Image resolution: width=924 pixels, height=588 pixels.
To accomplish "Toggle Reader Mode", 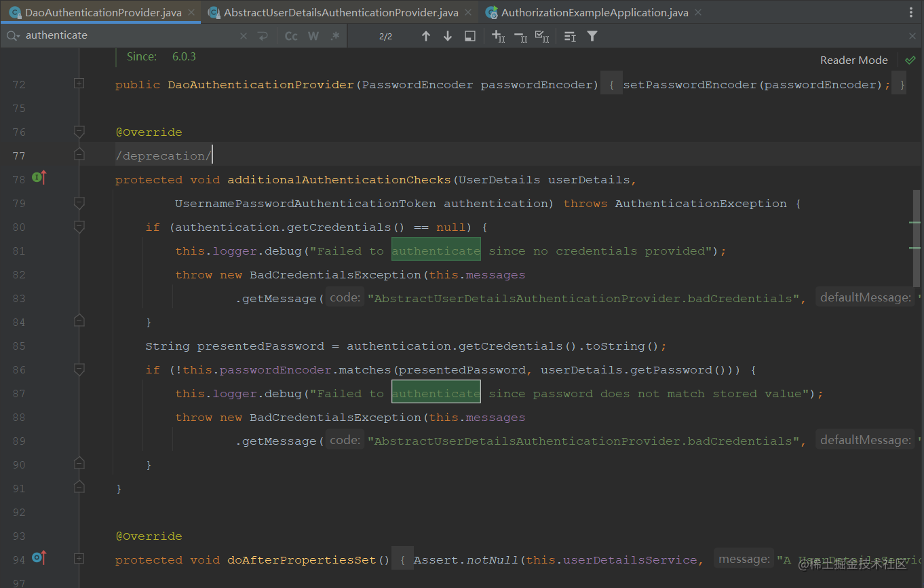I will point(853,60).
